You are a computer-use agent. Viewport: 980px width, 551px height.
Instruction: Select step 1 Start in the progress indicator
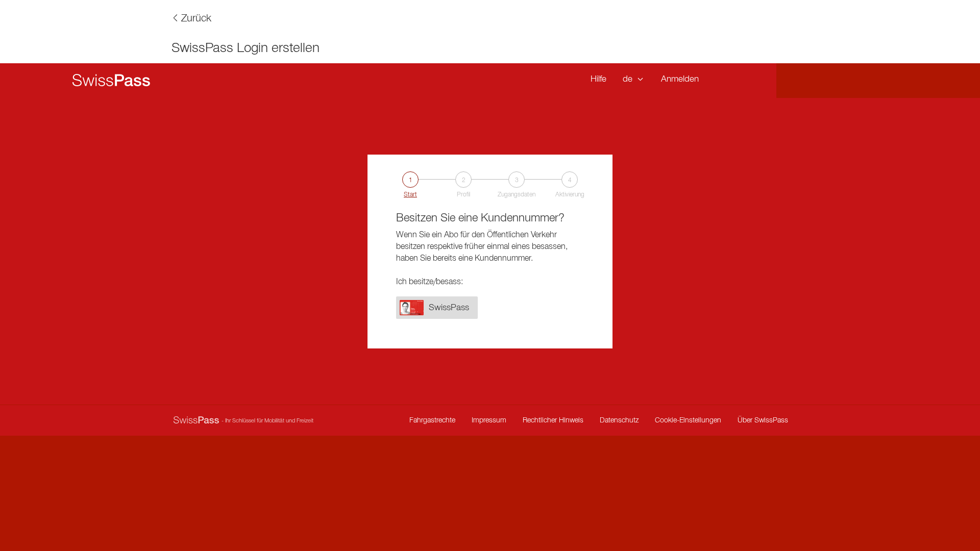(x=410, y=185)
